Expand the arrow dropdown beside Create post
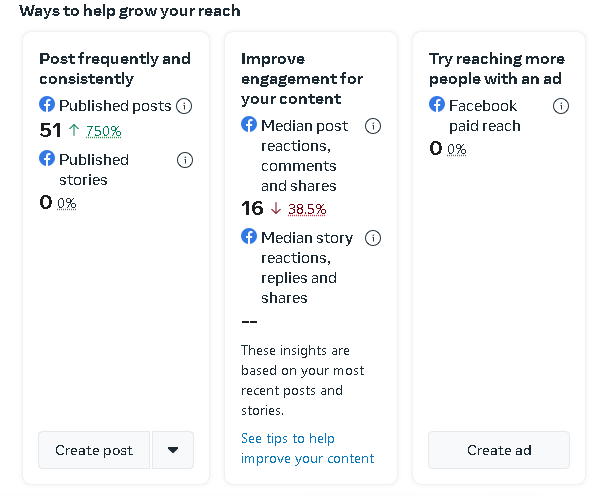Image resolution: width=604 pixels, height=496 pixels. click(x=173, y=450)
